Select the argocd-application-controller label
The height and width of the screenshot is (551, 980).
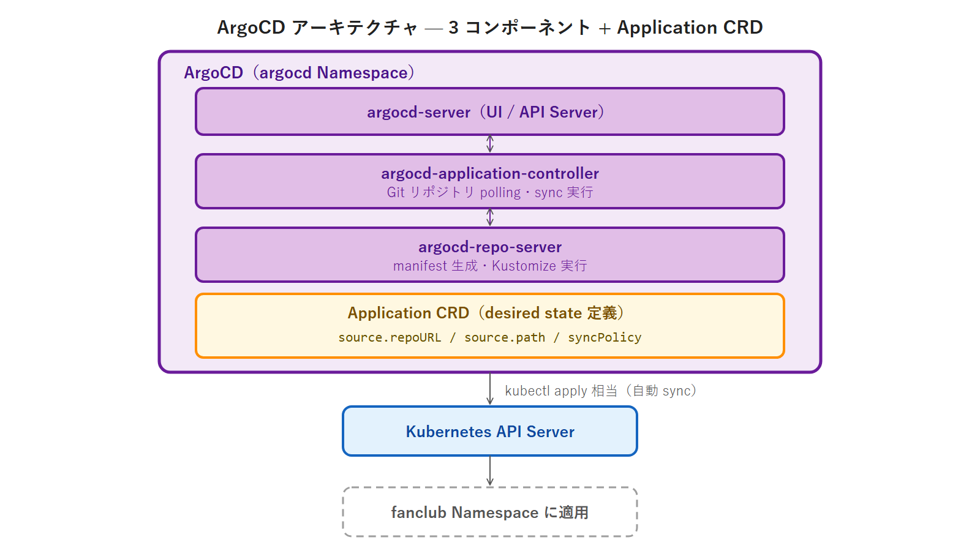pyautogui.click(x=490, y=173)
